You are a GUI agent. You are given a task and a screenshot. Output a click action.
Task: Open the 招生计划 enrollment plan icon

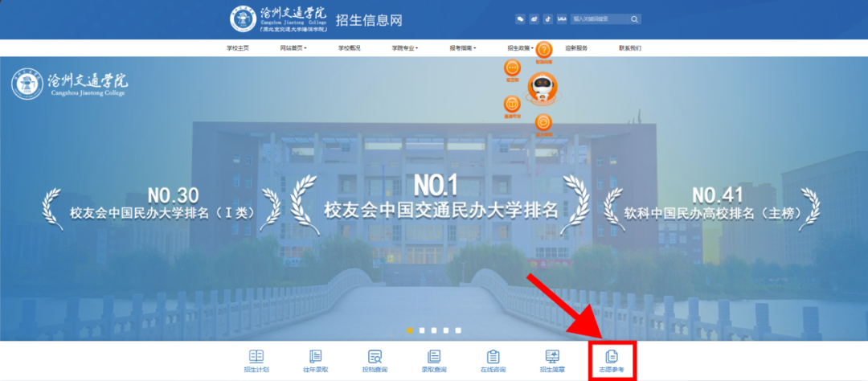click(x=256, y=359)
